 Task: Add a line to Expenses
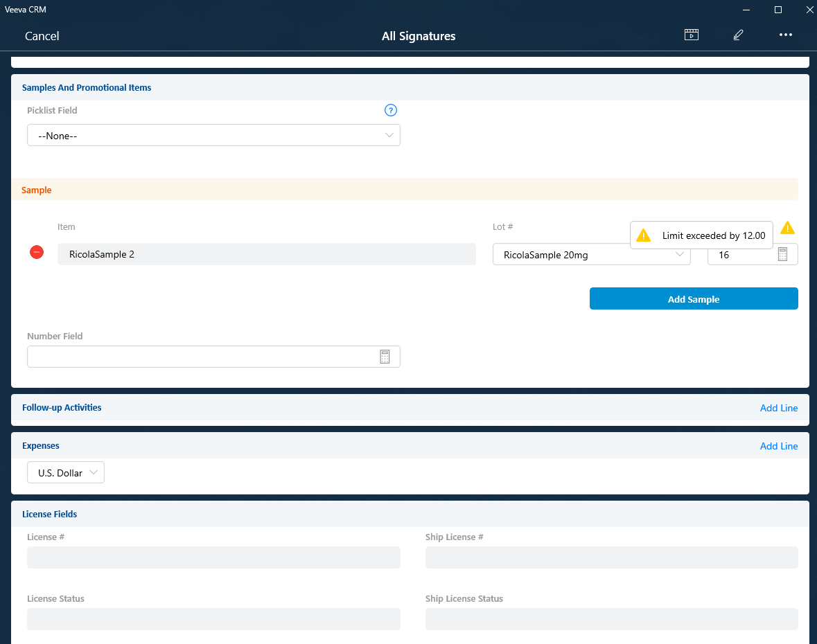tap(778, 446)
